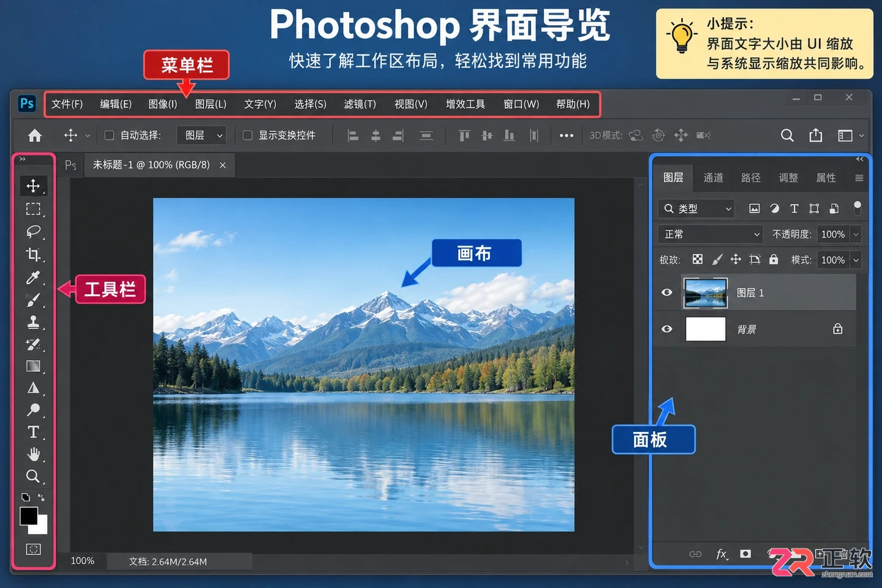The height and width of the screenshot is (588, 882).
Task: Select the Eyedropper tool
Action: tap(33, 277)
